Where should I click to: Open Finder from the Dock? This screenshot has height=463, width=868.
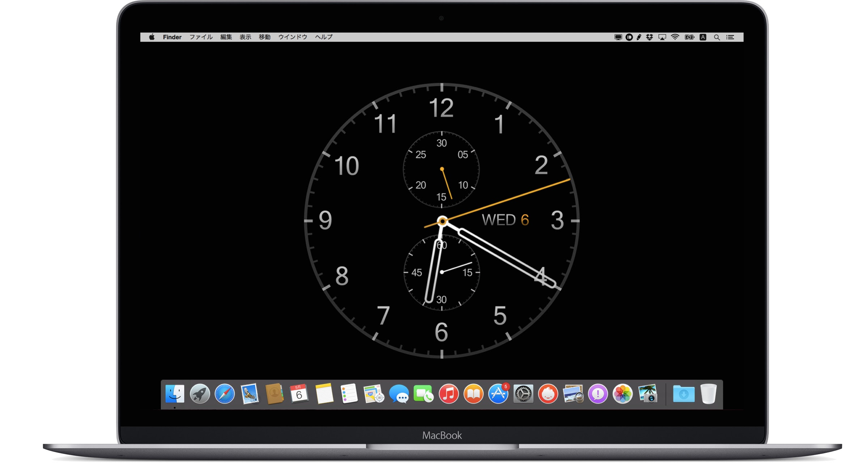[175, 394]
